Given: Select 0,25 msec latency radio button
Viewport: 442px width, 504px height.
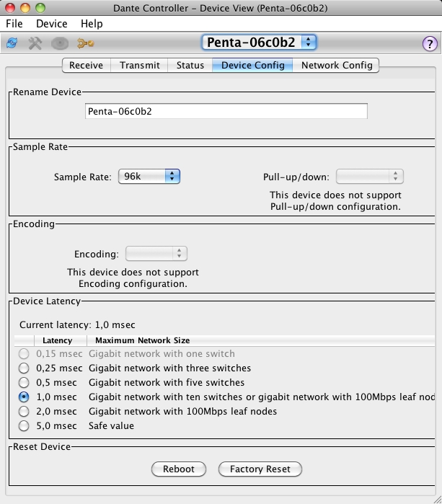Looking at the screenshot, I should pyautogui.click(x=25, y=368).
